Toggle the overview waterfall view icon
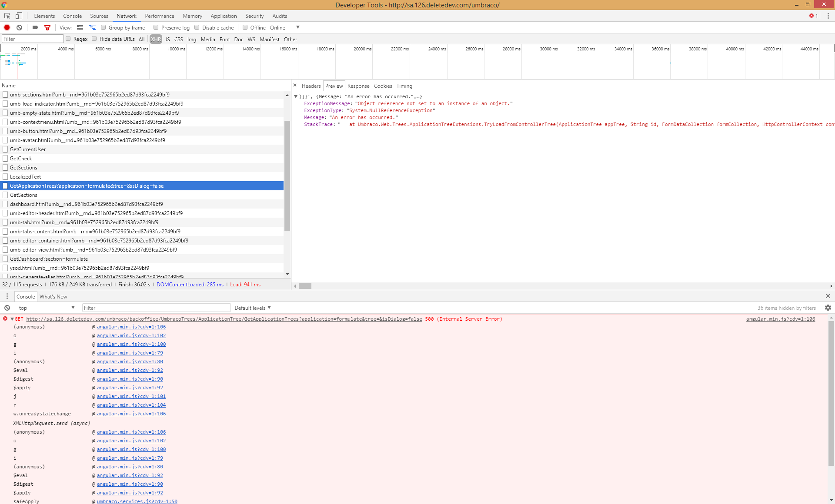The image size is (835, 504). 92,27
